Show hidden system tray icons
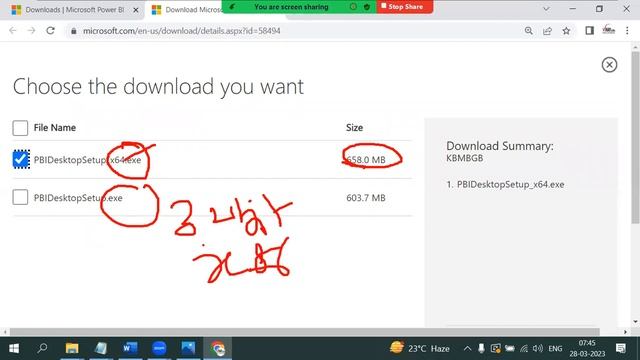 467,348
